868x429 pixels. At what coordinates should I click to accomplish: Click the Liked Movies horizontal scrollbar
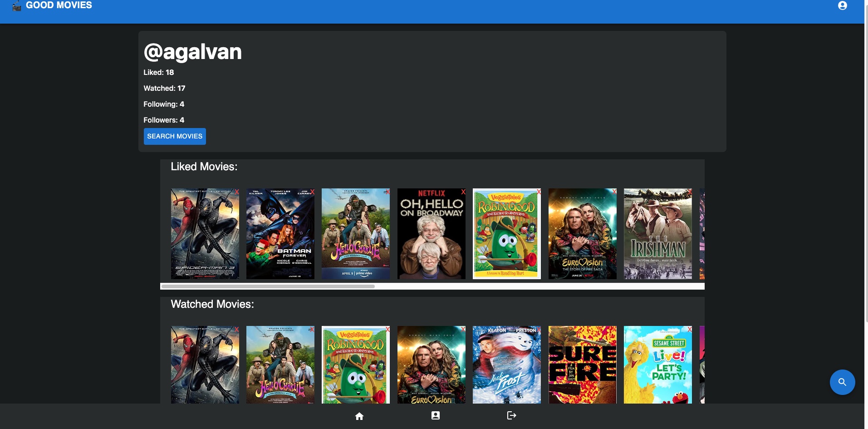click(x=268, y=286)
